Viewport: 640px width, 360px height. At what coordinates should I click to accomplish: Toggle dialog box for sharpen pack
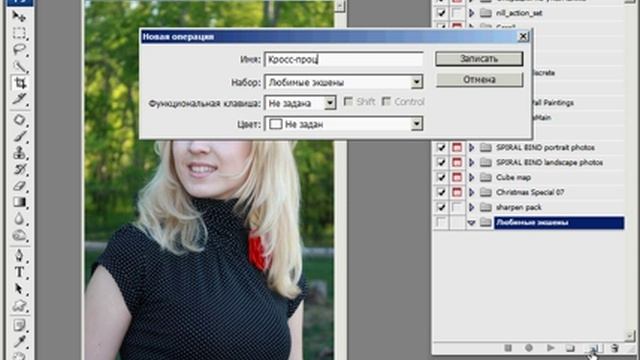tap(457, 207)
